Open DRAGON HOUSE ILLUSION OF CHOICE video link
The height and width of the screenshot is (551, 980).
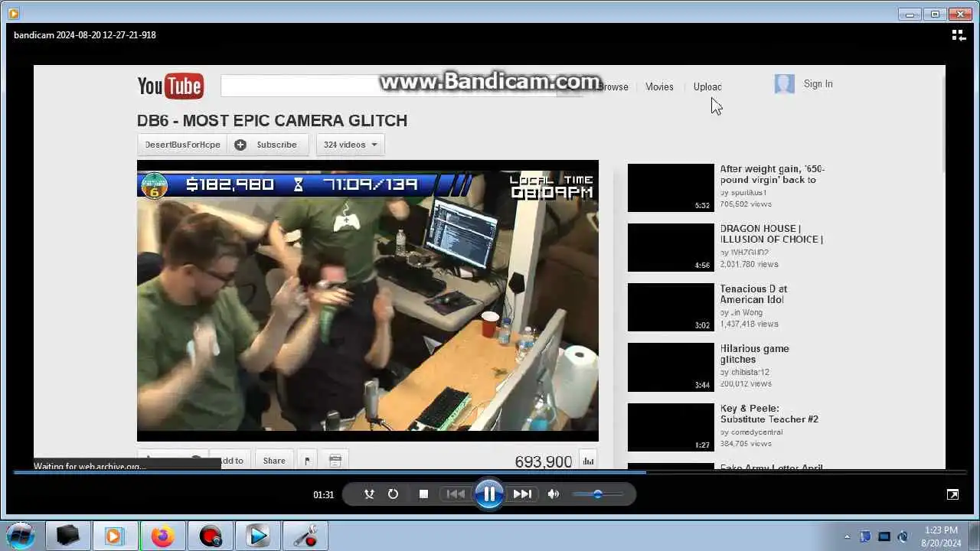771,234
